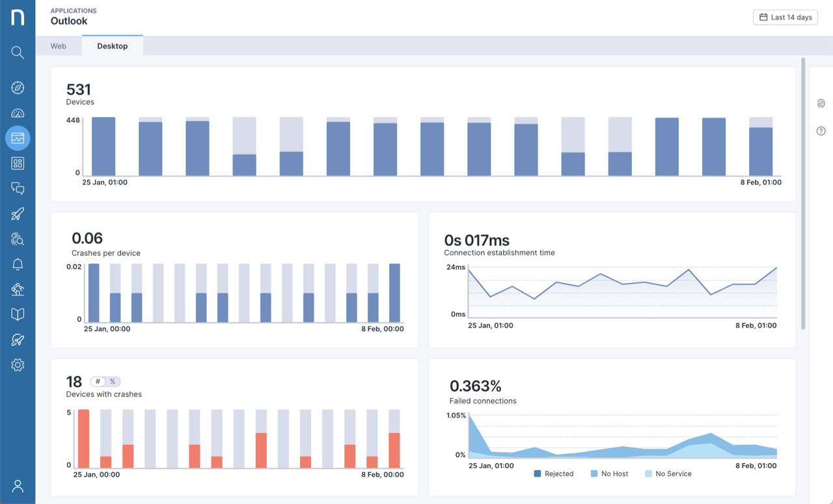Select the compass navigation icon in the sidebar
The width and height of the screenshot is (833, 504).
click(18, 87)
